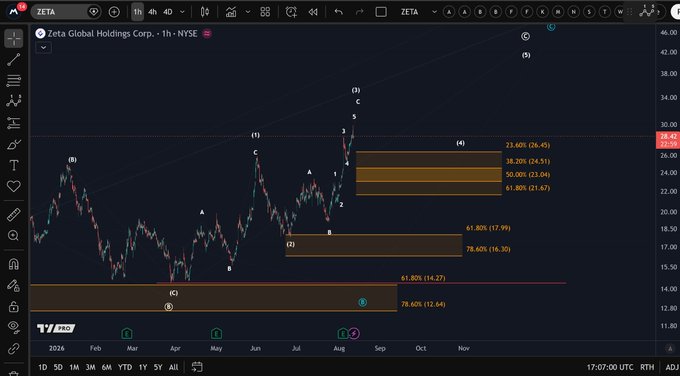Open the March earnings E marker

(x=127, y=333)
